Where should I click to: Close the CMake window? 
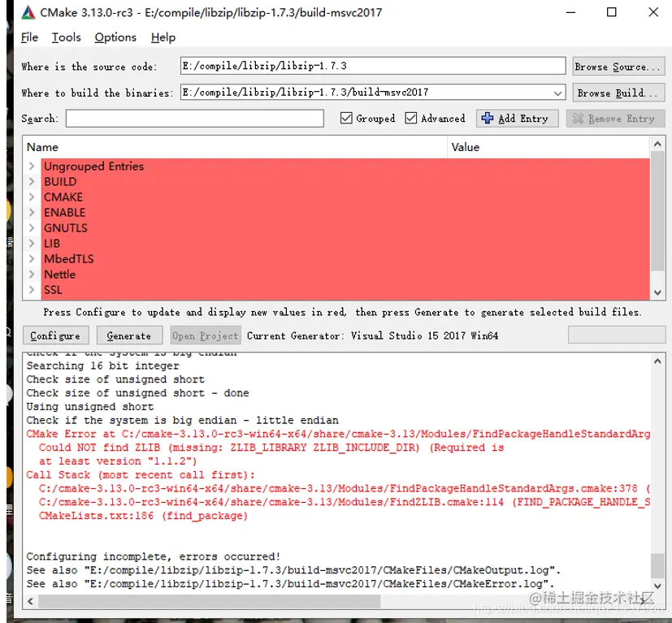click(x=653, y=12)
